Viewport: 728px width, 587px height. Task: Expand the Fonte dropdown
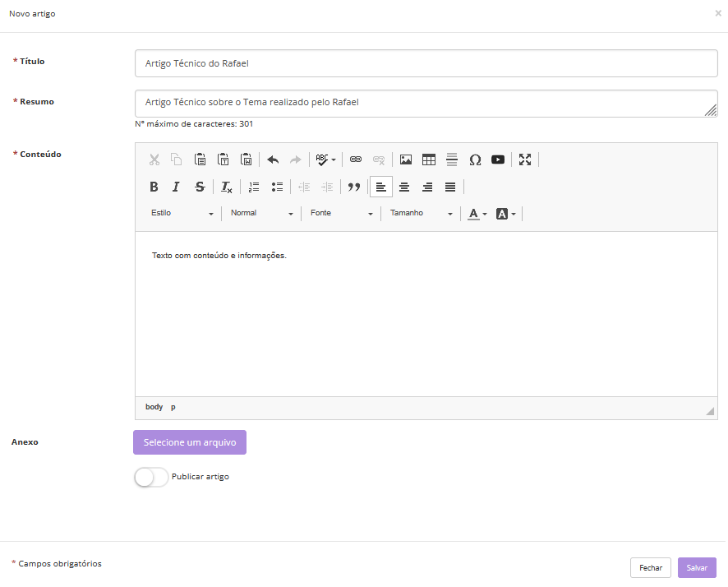341,214
